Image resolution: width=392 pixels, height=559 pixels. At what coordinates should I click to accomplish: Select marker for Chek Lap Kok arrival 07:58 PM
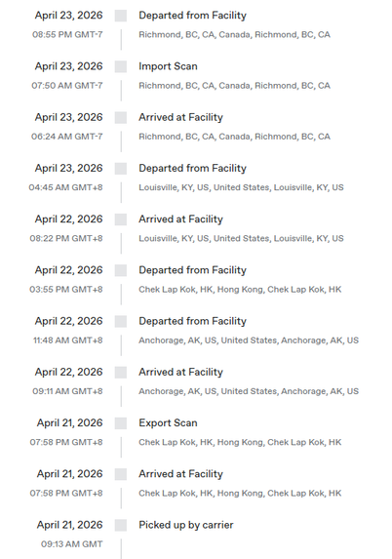(121, 474)
